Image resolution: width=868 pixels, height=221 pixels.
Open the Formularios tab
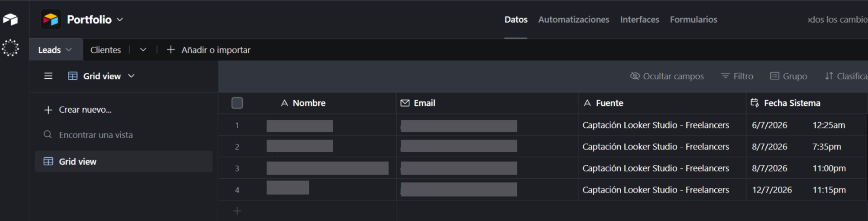pos(693,19)
